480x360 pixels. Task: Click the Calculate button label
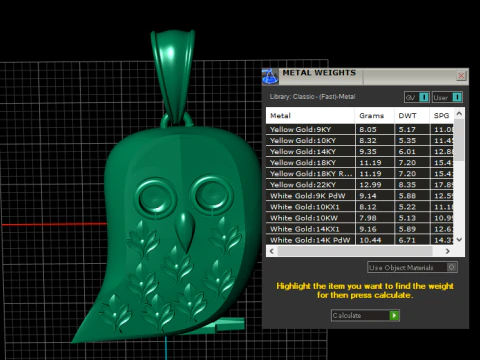[x=347, y=315]
